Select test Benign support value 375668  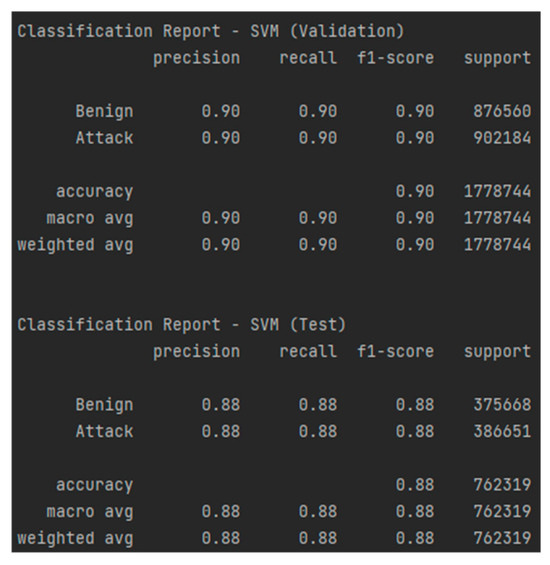(502, 405)
